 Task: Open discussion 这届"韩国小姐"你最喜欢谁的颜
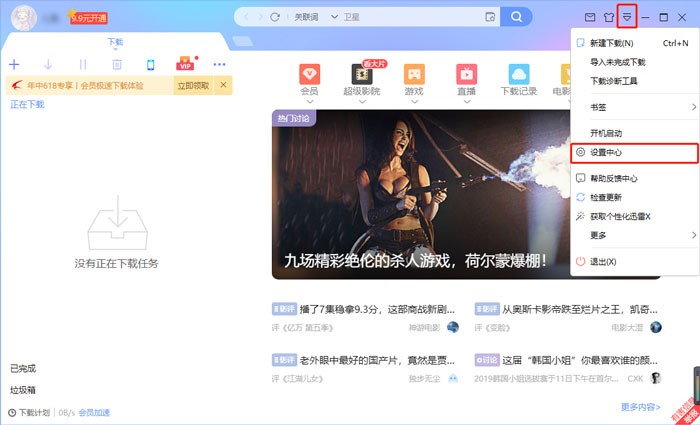tap(579, 360)
